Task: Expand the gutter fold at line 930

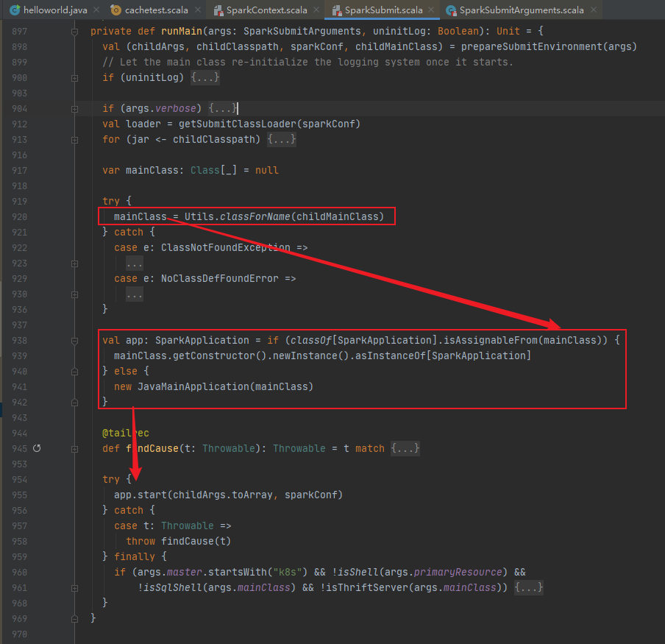Action: [x=74, y=294]
